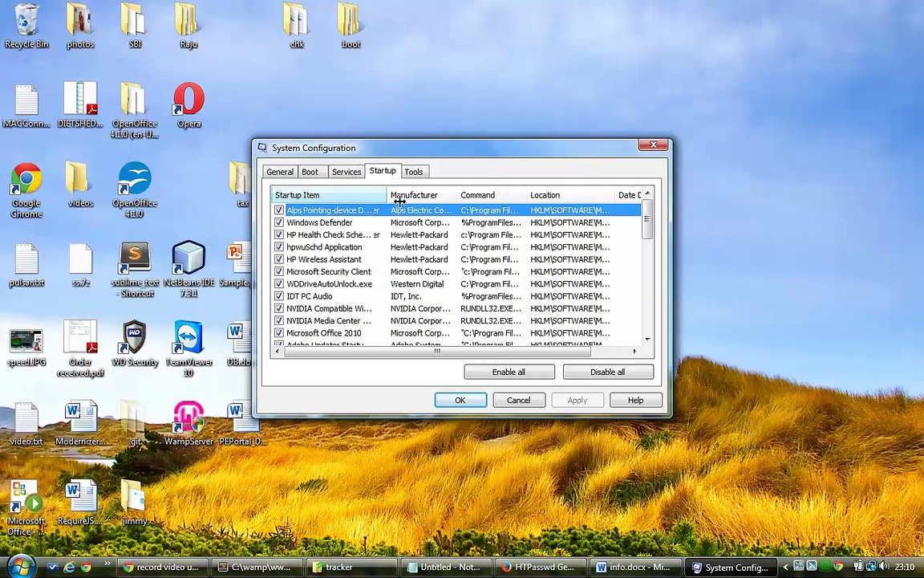
Task: Select the videos folder icon
Action: point(80,184)
